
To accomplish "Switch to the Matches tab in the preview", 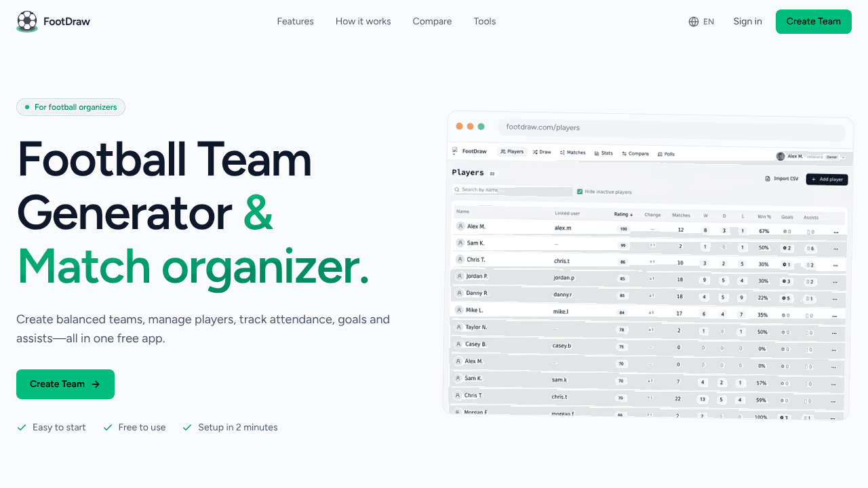I will [573, 152].
